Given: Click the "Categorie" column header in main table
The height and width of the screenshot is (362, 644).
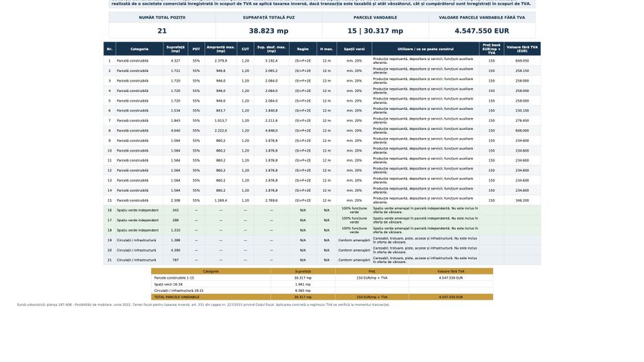Looking at the screenshot, I should (x=139, y=49).
